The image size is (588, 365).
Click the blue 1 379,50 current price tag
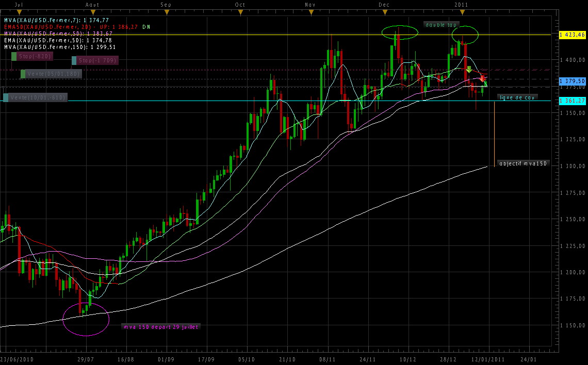tap(572, 81)
